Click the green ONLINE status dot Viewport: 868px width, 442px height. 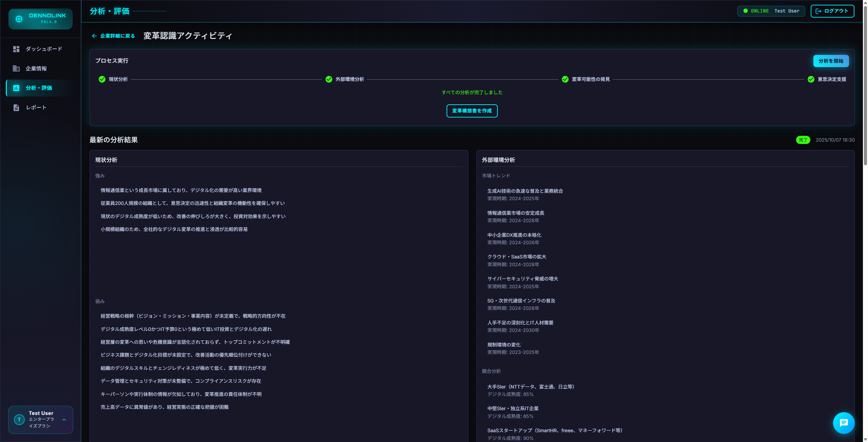[x=745, y=10]
